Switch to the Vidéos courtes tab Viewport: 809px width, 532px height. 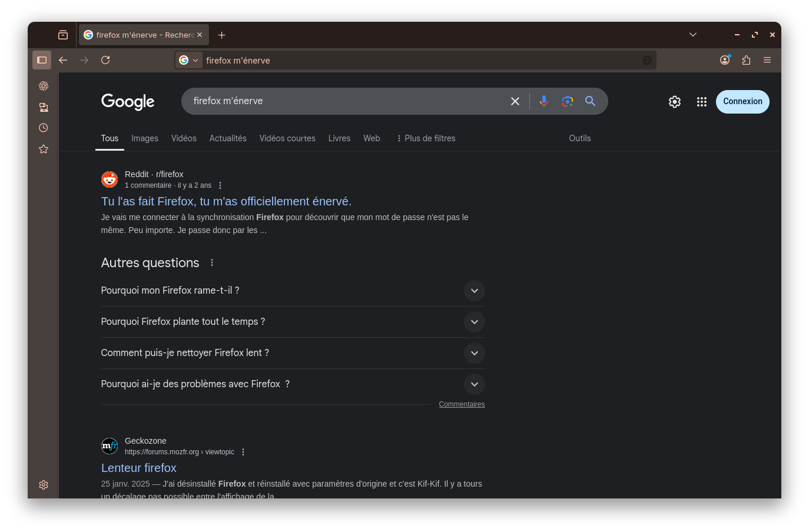click(x=287, y=138)
